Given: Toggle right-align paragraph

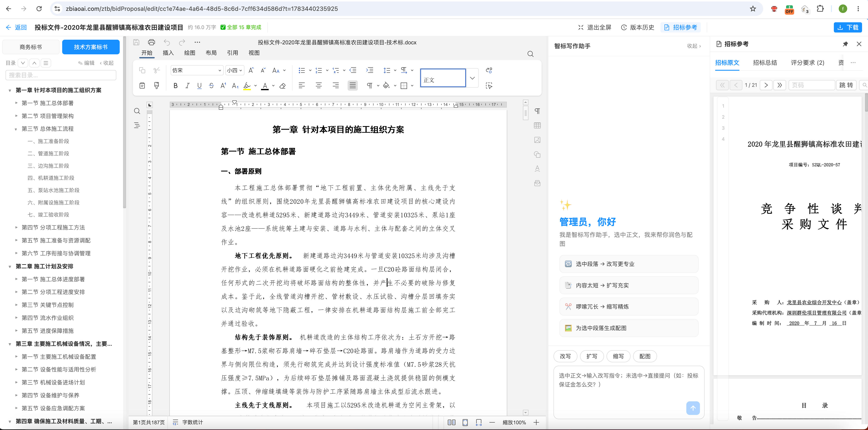Looking at the screenshot, I should pos(336,86).
